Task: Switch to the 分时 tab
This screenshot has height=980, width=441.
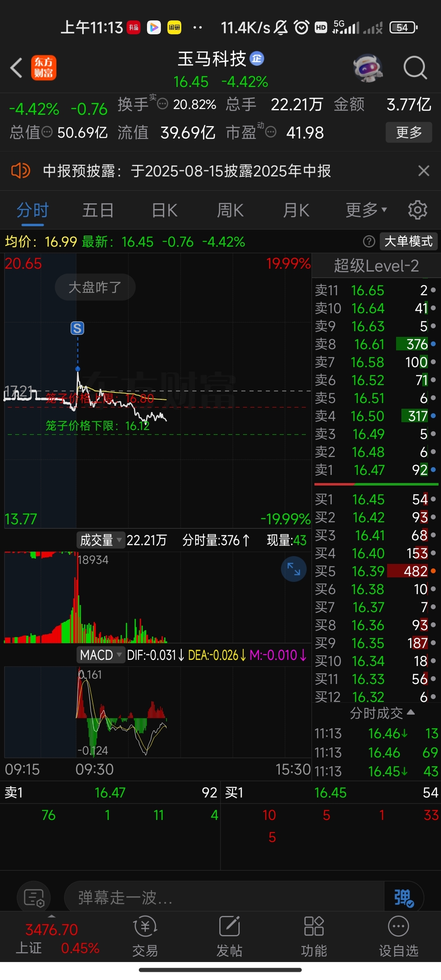Action: (33, 210)
